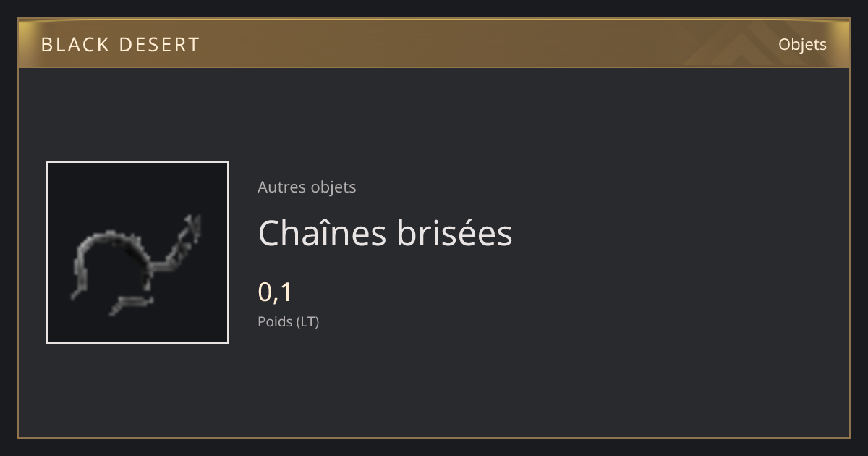Open the BLACK DESERT home title

pyautogui.click(x=120, y=45)
